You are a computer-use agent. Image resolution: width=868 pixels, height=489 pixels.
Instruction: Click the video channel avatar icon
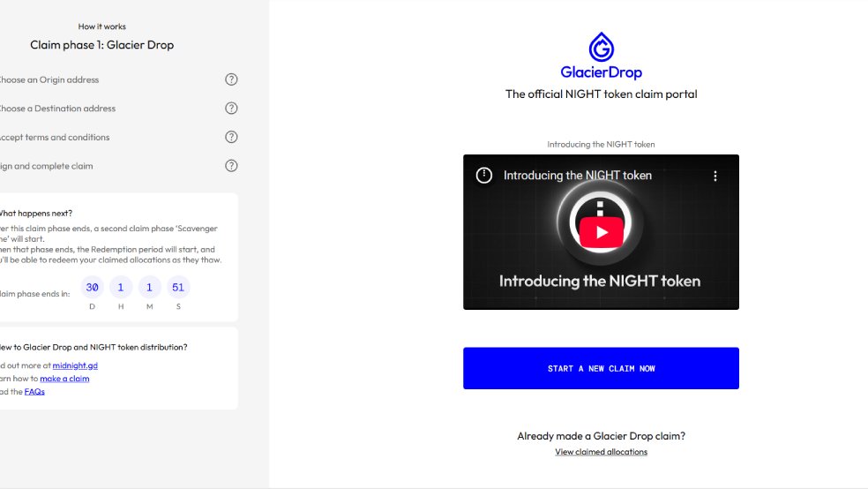tap(483, 175)
